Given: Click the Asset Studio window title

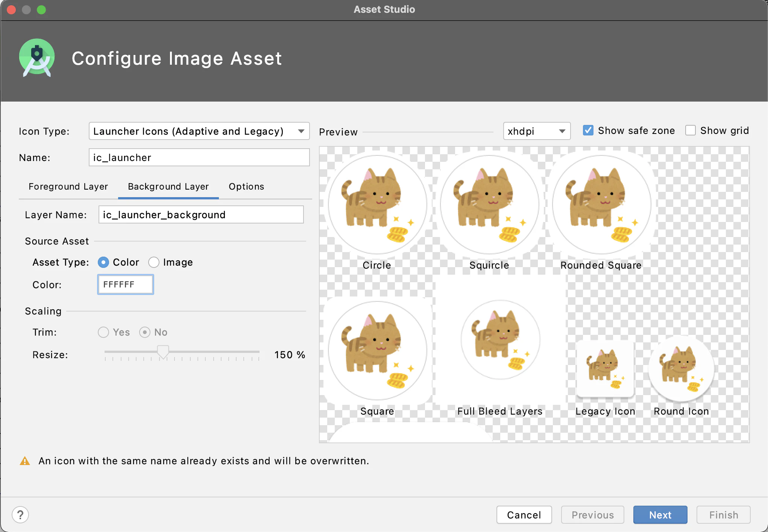Looking at the screenshot, I should 384,9.
